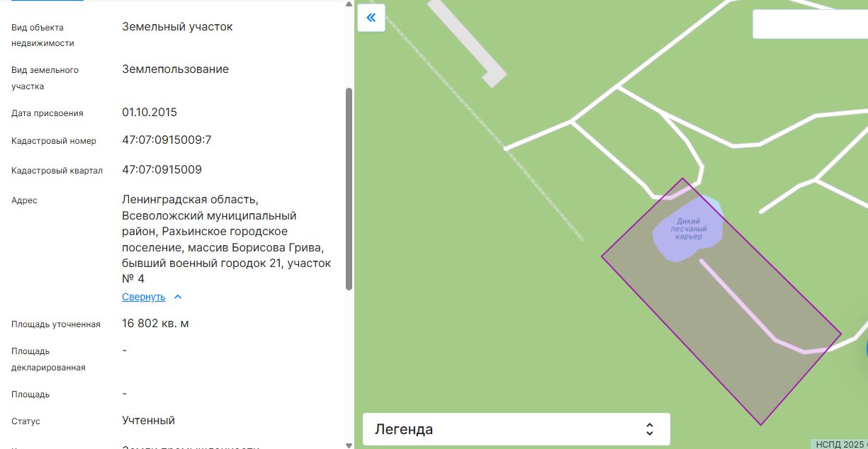Screen dimensions: 868x449
Task: Click the Площадь декларированная label
Action: (48, 359)
